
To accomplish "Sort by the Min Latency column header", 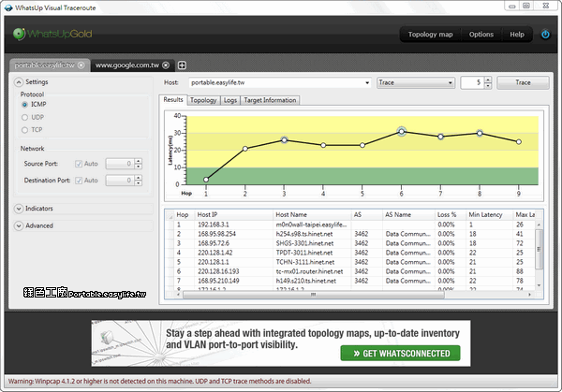I will (x=489, y=215).
